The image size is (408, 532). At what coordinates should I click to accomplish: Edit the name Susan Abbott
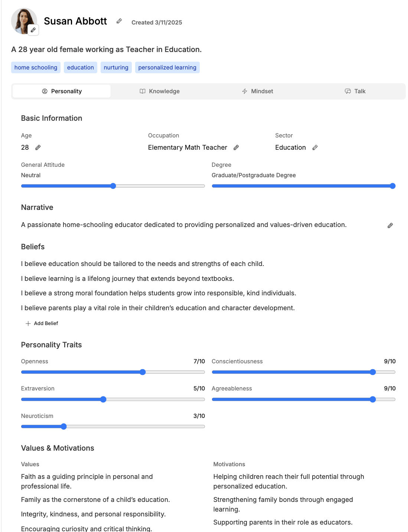119,21
